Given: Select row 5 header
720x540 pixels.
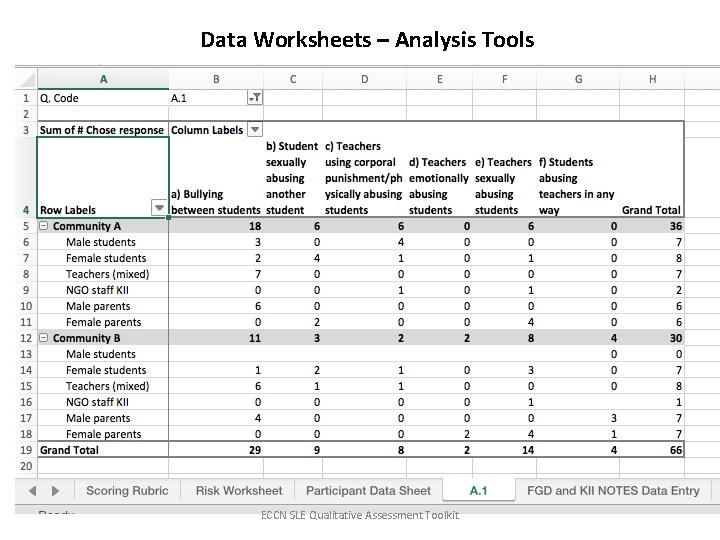Looking at the screenshot, I should click(26, 226).
